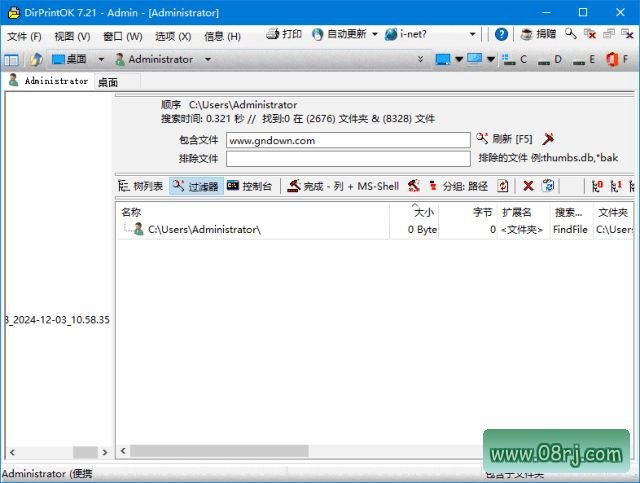Click the Administrator breadcrumb in the address bar
Image resolution: width=640 pixels, height=483 pixels.
click(154, 60)
